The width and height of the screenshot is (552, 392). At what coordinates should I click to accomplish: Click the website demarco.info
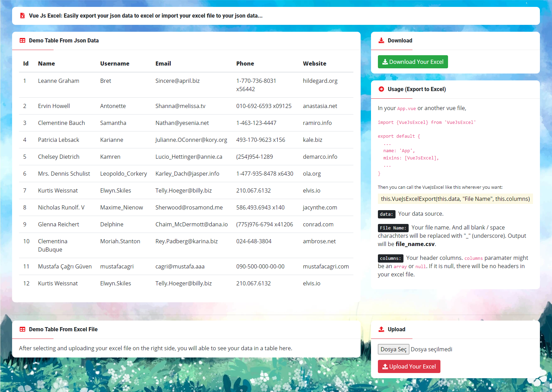pos(320,157)
